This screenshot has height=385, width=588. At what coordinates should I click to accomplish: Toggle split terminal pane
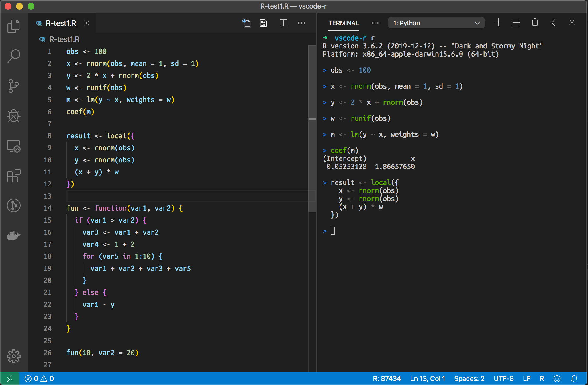tap(516, 23)
